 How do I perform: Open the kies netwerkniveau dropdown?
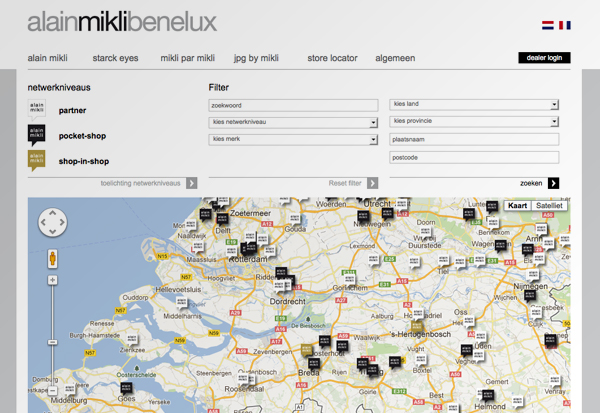[x=293, y=122]
